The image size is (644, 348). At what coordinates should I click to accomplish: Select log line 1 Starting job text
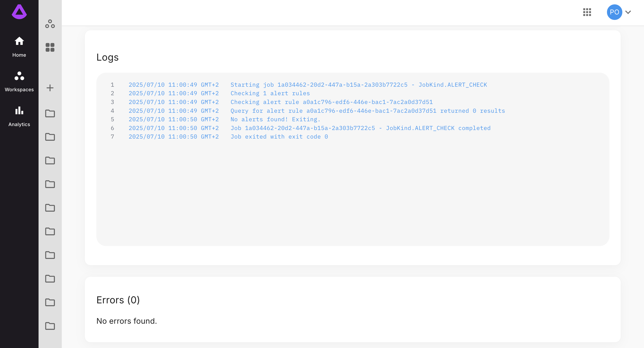coord(359,85)
